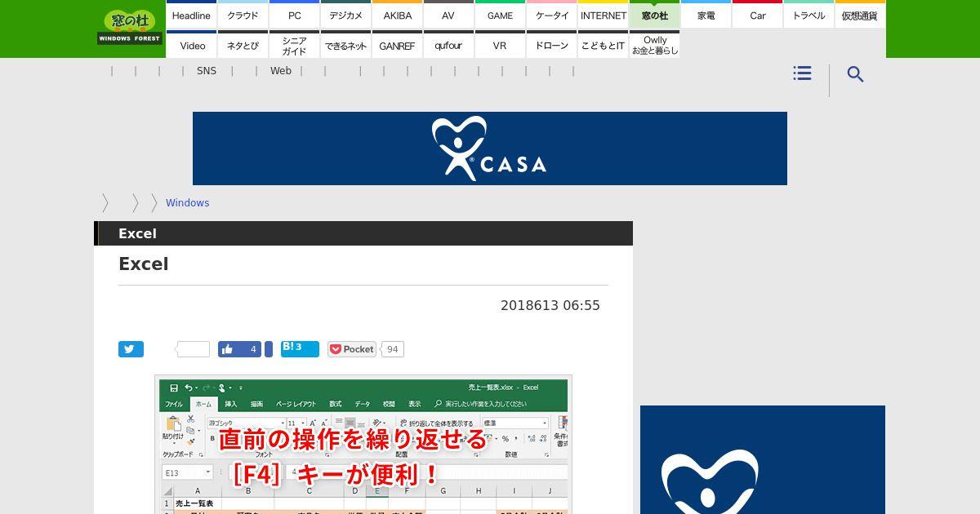Viewport: 980px width, 514px height.
Task: Open the AKIBA site tab
Action: (x=398, y=16)
